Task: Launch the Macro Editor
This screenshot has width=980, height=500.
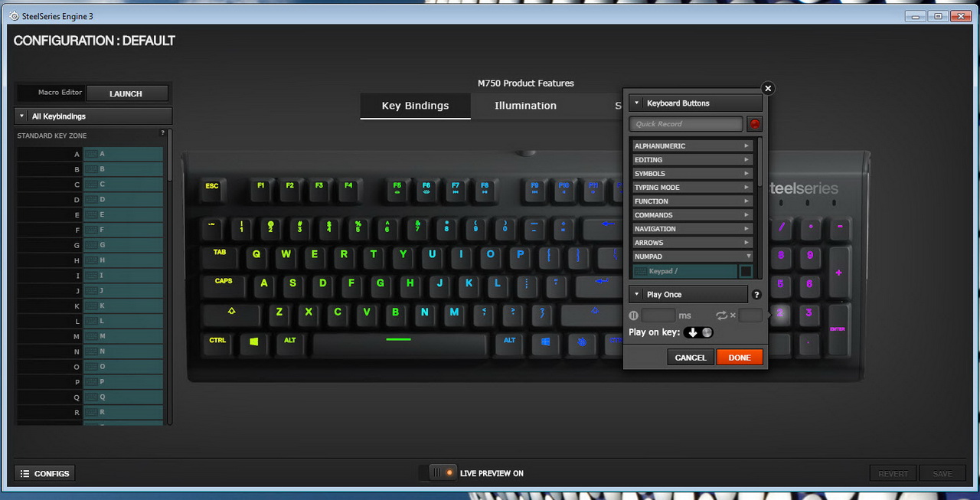Action: pyautogui.click(x=126, y=93)
